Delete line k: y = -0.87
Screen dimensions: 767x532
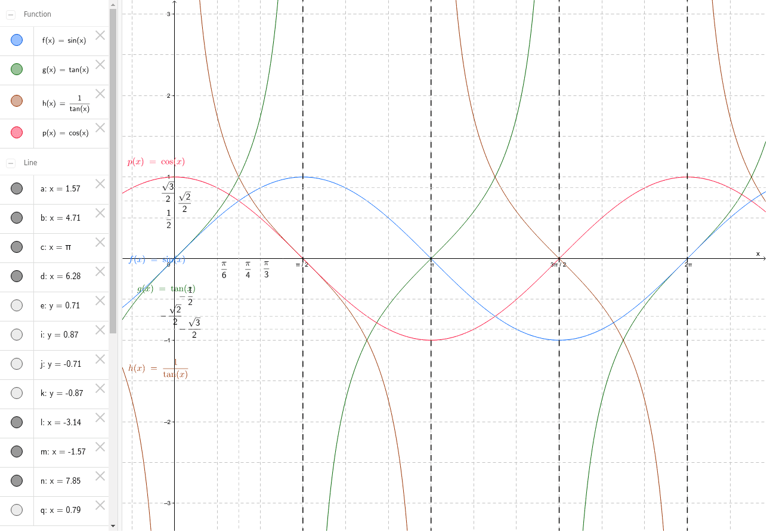pyautogui.click(x=100, y=388)
